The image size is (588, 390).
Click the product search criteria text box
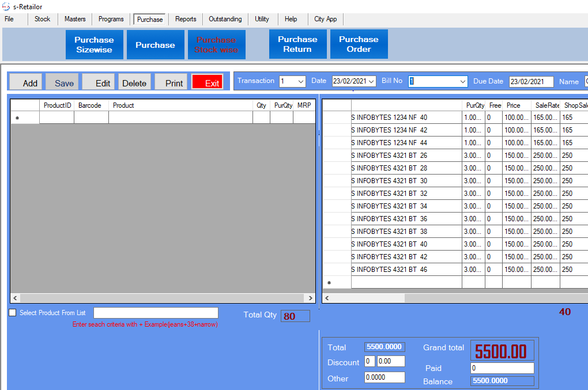click(x=156, y=313)
